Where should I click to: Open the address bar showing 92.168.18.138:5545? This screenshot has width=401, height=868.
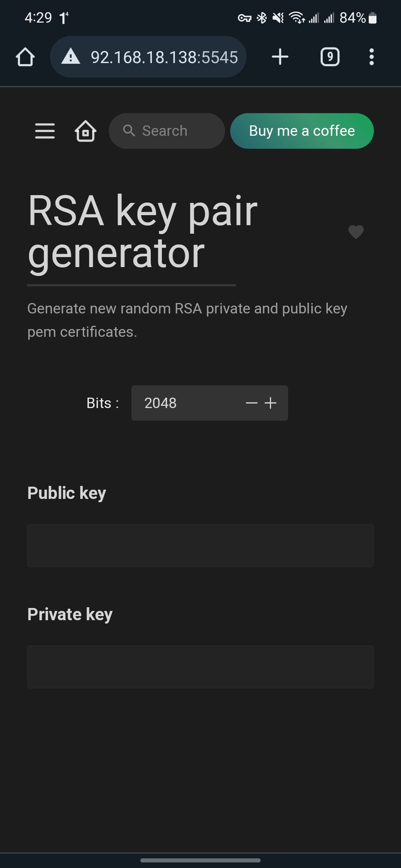point(163,57)
